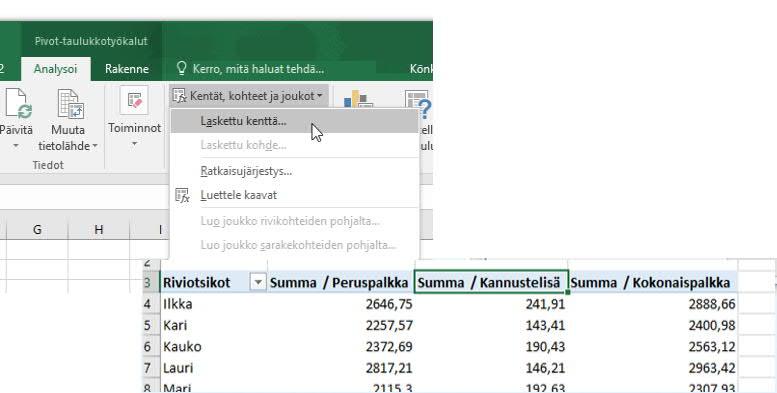The height and width of the screenshot is (393, 777).
Task: Click cell value 2963,42
Action: pyautogui.click(x=712, y=368)
